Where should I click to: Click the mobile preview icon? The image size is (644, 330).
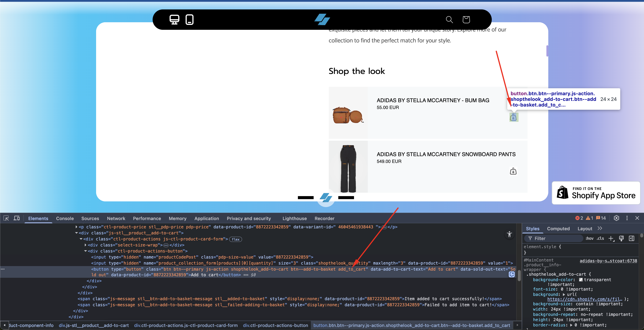pyautogui.click(x=190, y=19)
